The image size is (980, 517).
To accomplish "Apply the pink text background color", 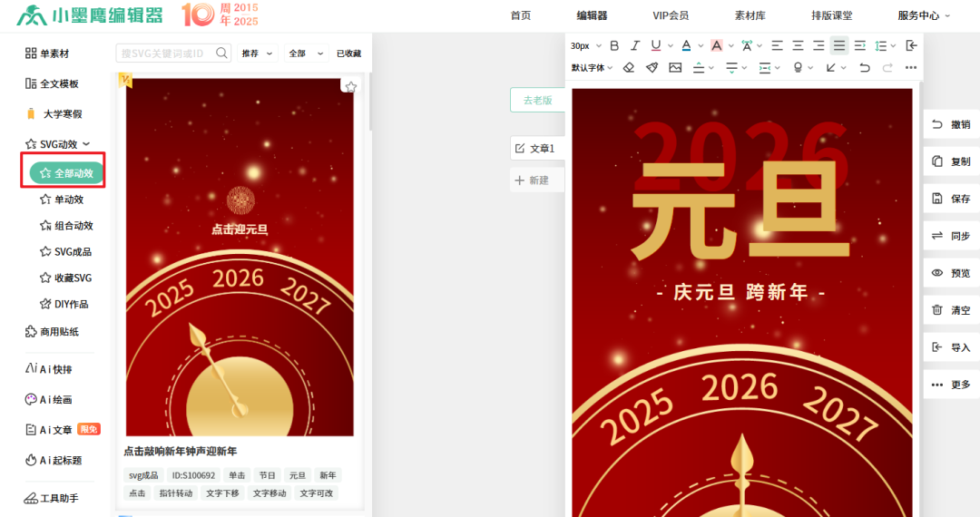I will (717, 45).
